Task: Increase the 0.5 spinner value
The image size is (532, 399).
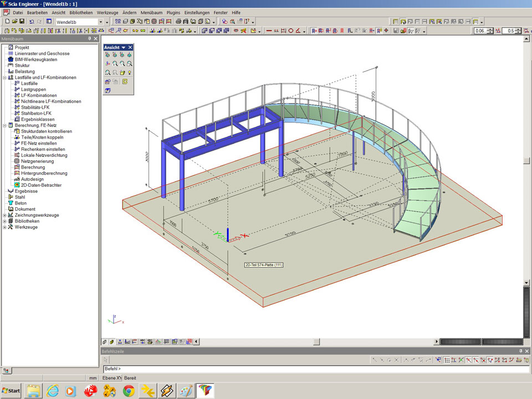Action: click(x=519, y=29)
